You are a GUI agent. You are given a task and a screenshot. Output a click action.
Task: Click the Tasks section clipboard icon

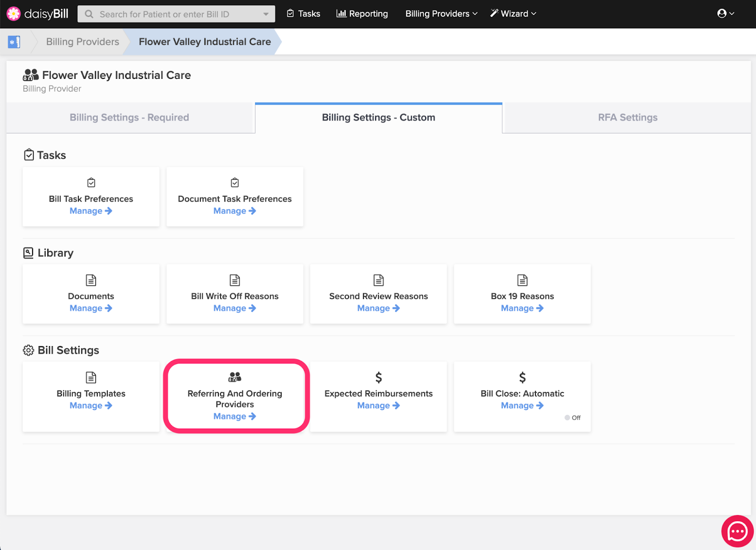click(29, 155)
